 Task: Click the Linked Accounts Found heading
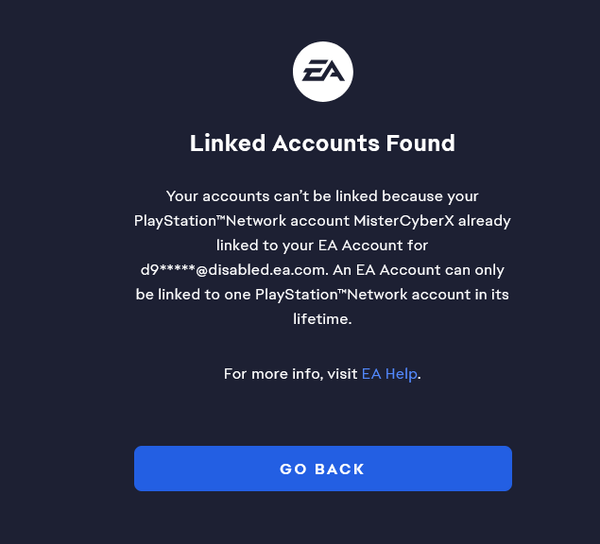point(323,143)
